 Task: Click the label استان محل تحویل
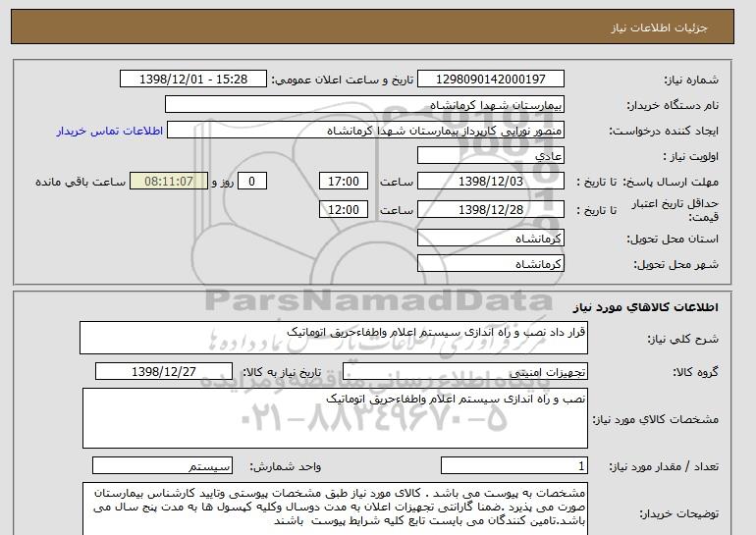[x=673, y=239]
